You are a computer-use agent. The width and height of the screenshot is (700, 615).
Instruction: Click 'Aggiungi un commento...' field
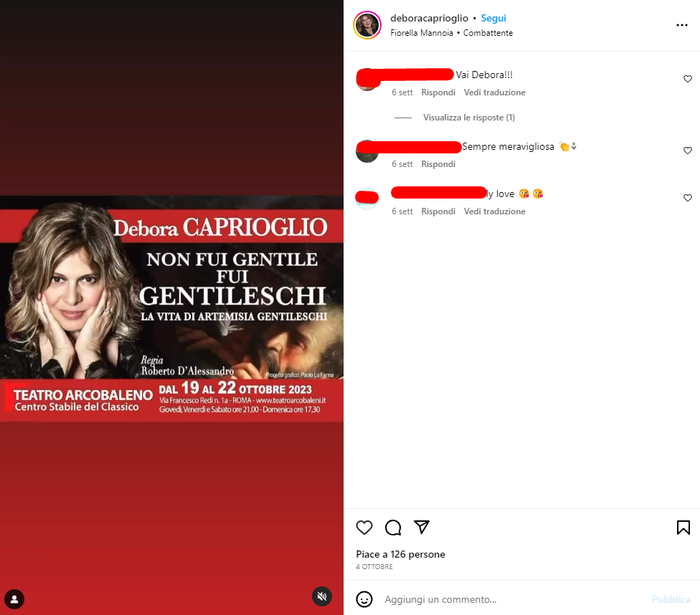point(514,599)
